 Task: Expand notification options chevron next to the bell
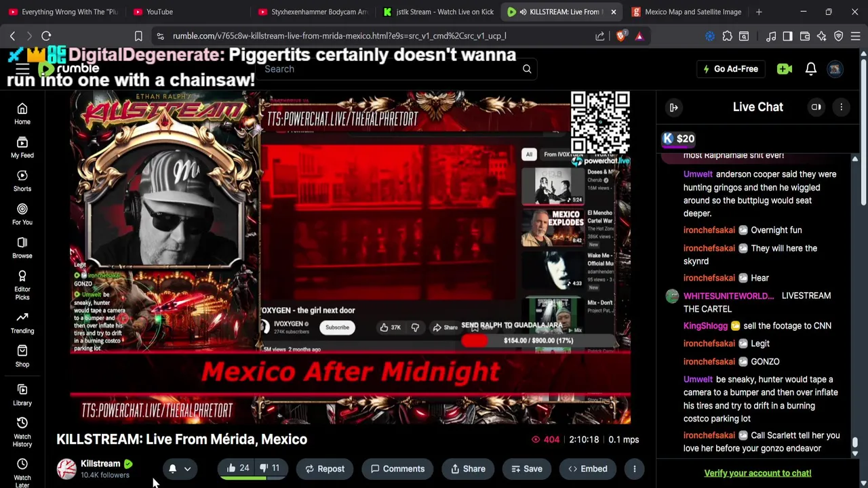point(187,468)
